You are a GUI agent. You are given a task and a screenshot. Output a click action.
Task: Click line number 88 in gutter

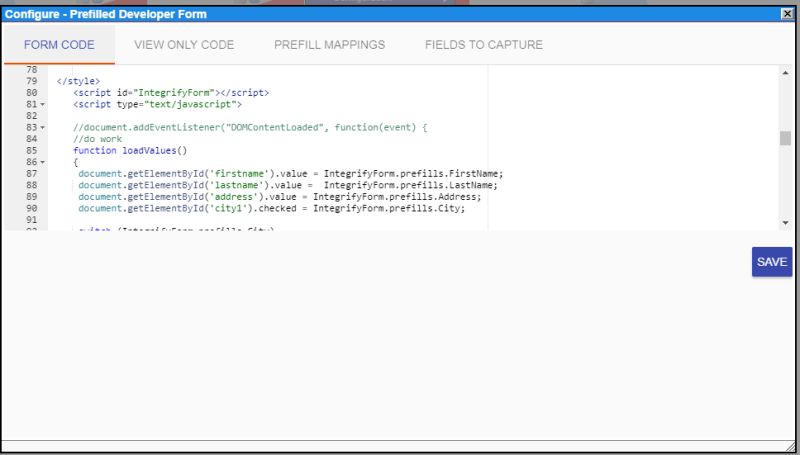(x=32, y=185)
